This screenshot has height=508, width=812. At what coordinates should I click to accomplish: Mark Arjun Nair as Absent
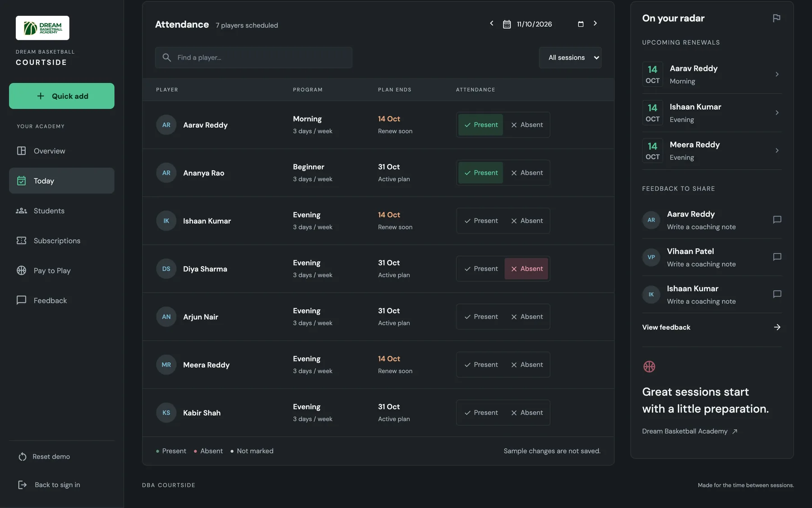526,317
